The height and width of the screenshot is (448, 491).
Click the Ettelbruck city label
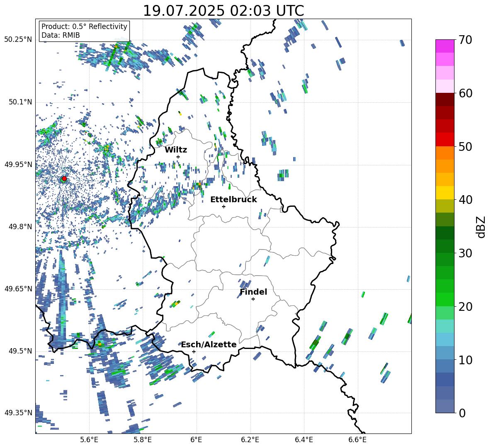pos(233,200)
